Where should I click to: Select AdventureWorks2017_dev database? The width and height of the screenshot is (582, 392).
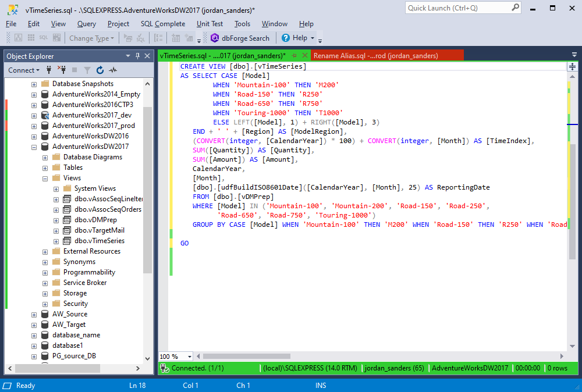point(92,115)
